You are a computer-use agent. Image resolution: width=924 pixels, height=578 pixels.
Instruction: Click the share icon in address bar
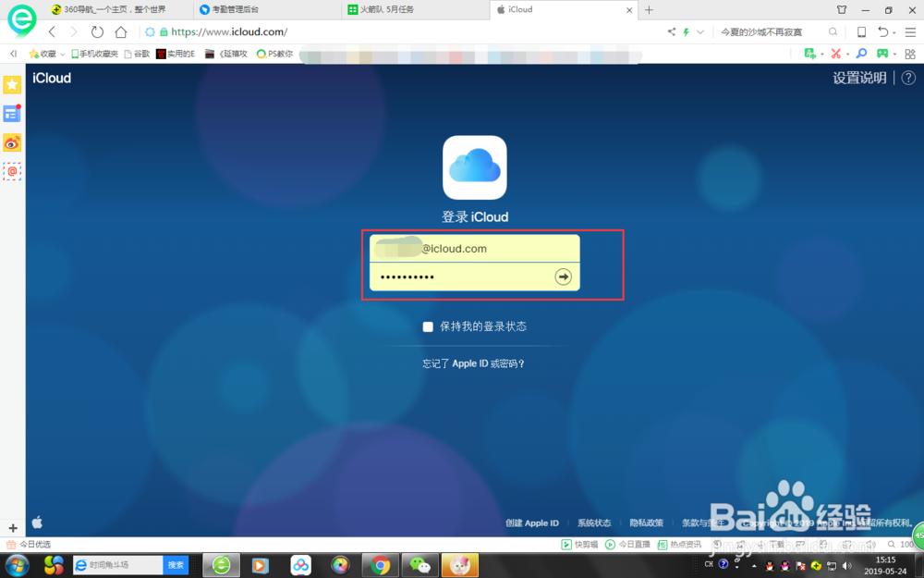coord(671,31)
